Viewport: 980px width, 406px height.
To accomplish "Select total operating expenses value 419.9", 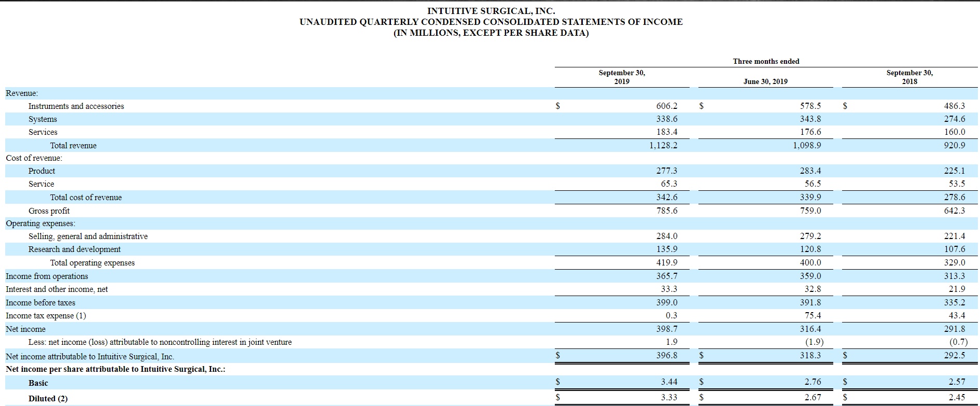I will (x=667, y=262).
